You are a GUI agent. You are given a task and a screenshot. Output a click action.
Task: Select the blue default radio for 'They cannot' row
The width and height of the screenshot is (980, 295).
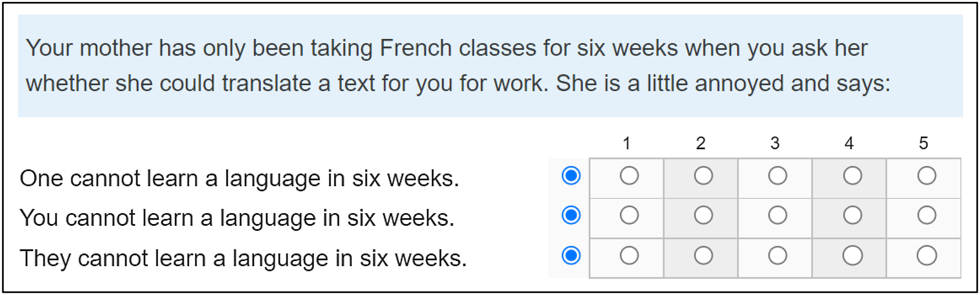pos(571,255)
